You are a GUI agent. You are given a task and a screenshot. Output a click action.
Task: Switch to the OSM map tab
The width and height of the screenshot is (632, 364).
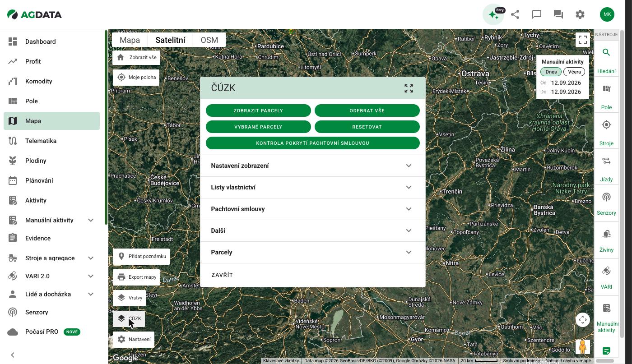point(209,40)
